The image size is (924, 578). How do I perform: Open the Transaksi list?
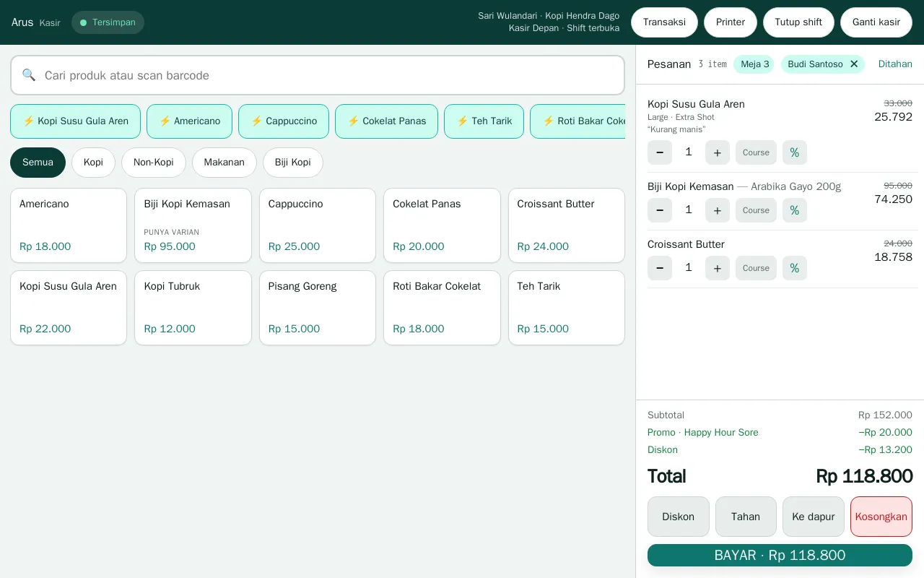pos(664,22)
